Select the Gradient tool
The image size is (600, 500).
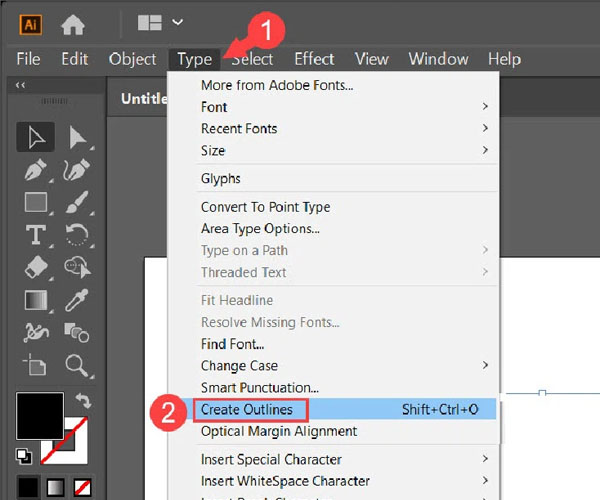[36, 300]
